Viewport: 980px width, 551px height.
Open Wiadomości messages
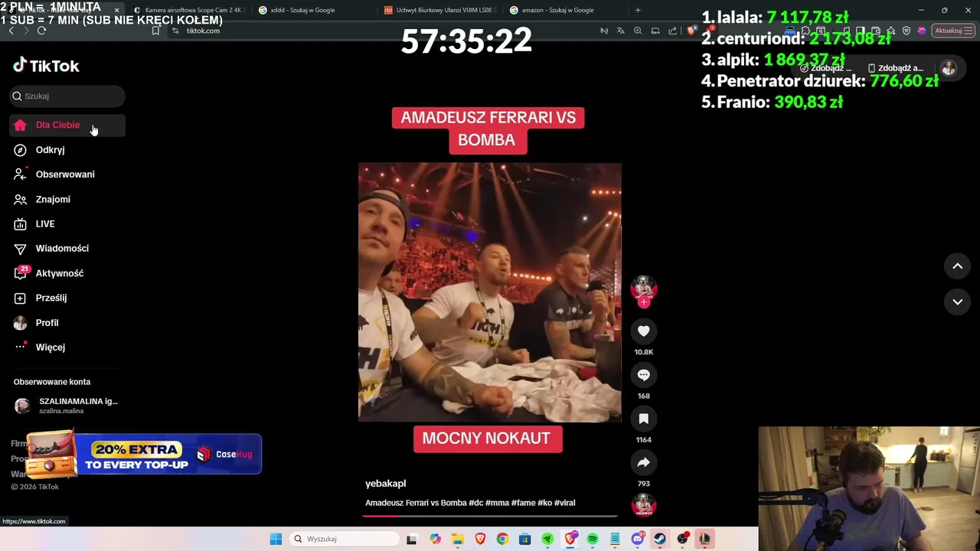[x=67, y=248]
